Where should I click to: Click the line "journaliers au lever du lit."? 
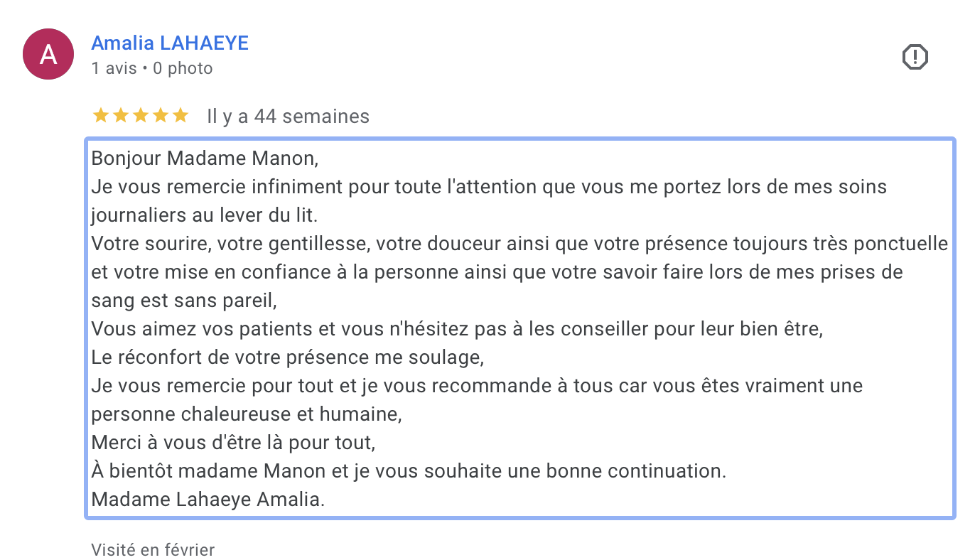(204, 215)
